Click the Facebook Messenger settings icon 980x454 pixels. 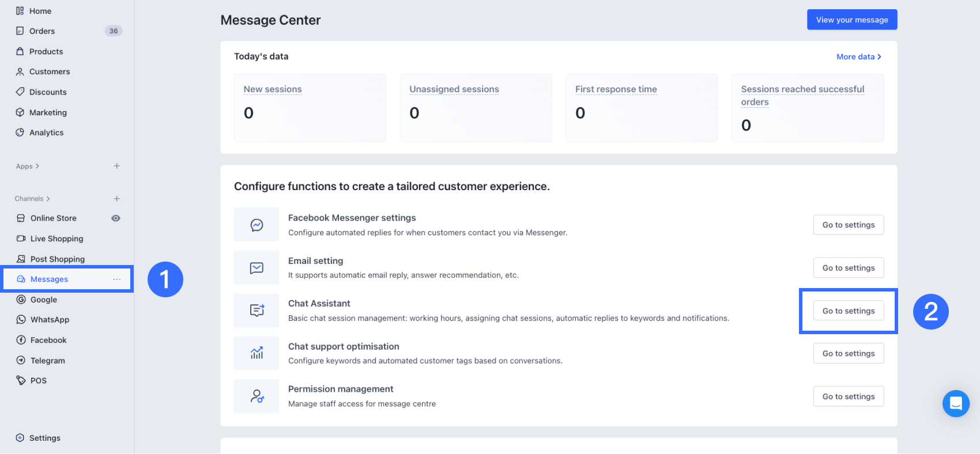coord(257,225)
